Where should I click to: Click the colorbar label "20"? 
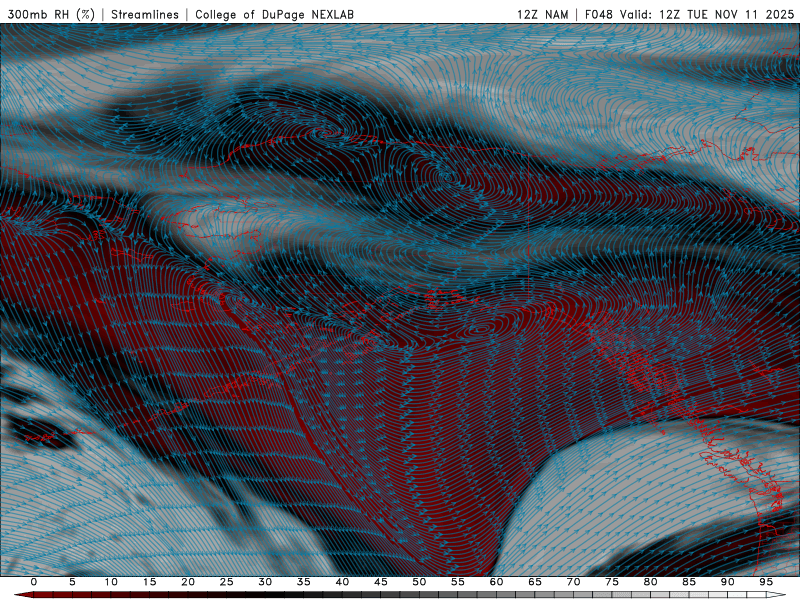tap(188, 582)
